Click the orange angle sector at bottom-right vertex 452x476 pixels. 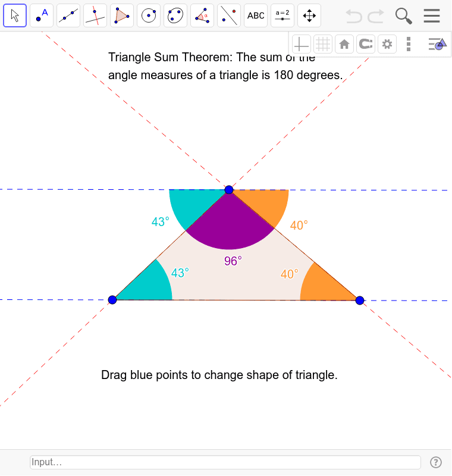[323, 287]
